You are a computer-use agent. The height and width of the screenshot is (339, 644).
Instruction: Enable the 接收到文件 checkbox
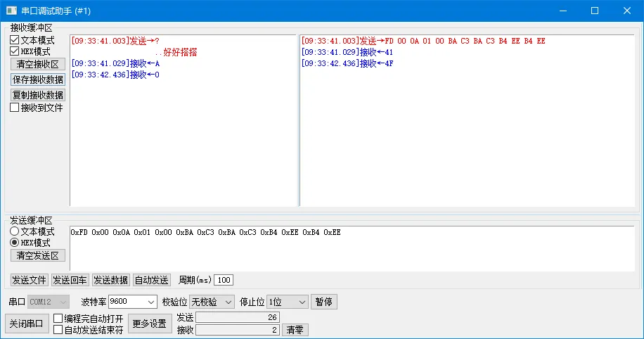[15, 108]
